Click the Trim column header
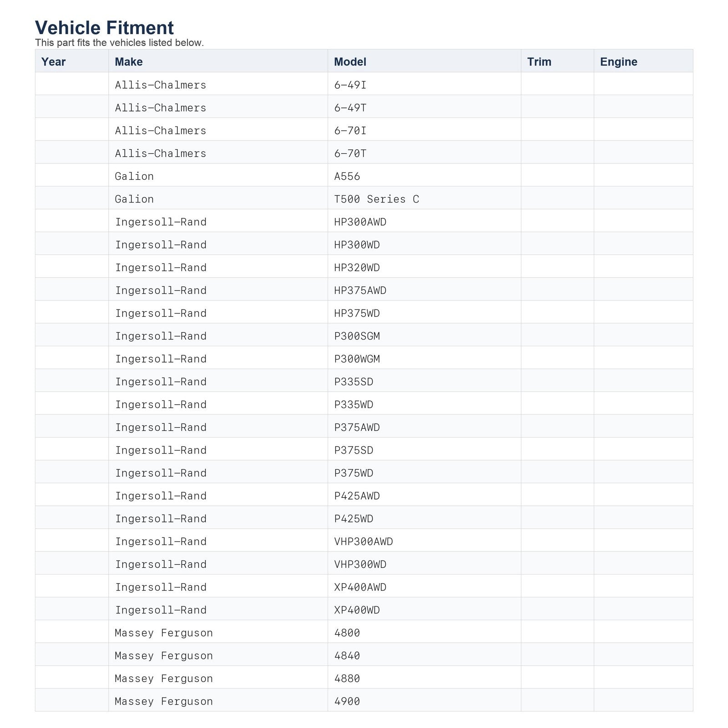728x728 pixels. pyautogui.click(x=557, y=61)
